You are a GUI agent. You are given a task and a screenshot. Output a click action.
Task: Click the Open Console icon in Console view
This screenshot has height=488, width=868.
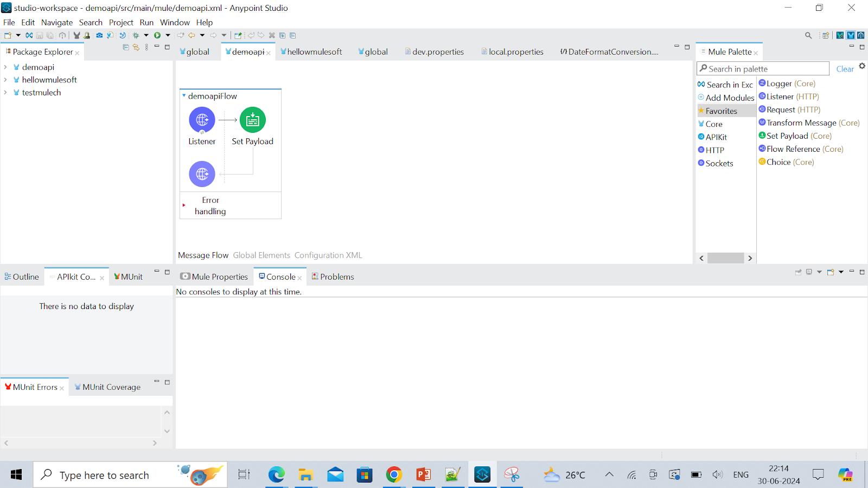(x=831, y=272)
